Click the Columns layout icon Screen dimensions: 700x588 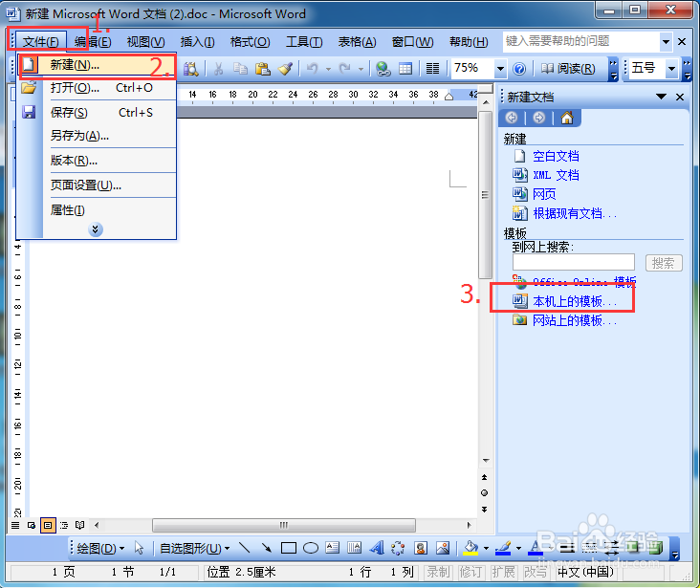coord(432,68)
